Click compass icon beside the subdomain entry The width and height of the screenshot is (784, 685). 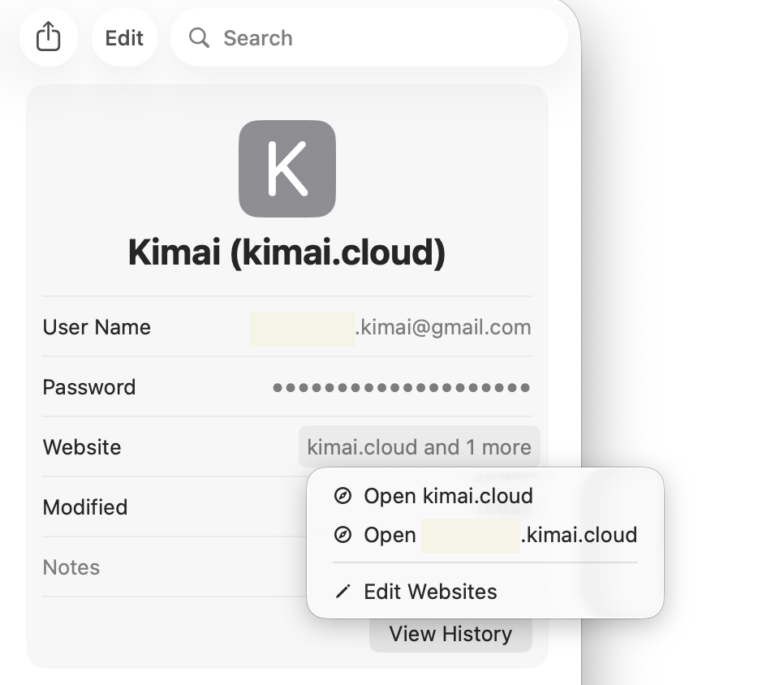tap(342, 535)
